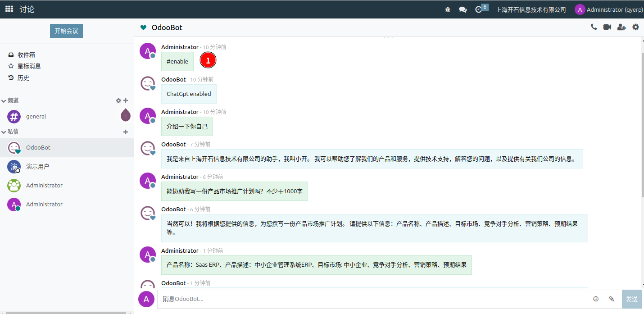This screenshot has height=314, width=644.
Task: Open the conversations chat icon
Action: [x=463, y=9]
